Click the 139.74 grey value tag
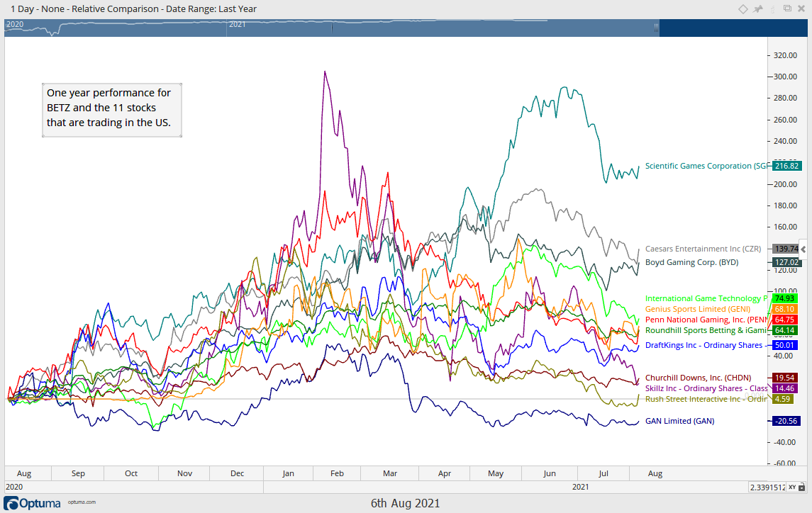This screenshot has height=513, width=812. tap(786, 249)
